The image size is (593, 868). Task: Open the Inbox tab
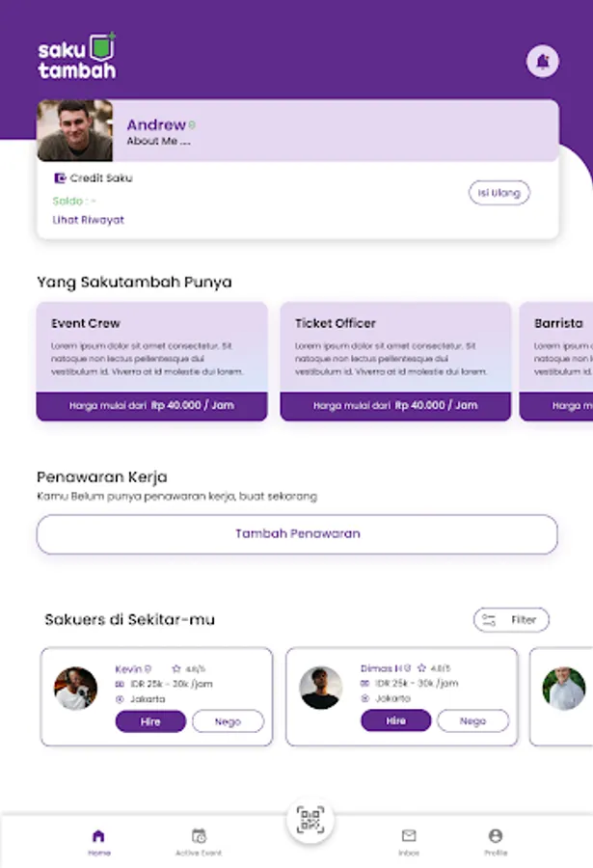click(409, 842)
